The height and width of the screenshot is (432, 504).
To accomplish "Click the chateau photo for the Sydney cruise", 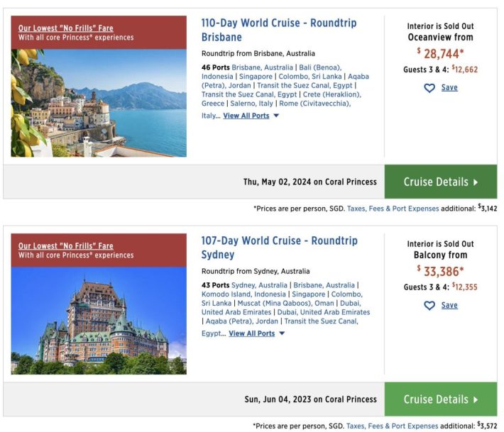I will (x=99, y=321).
